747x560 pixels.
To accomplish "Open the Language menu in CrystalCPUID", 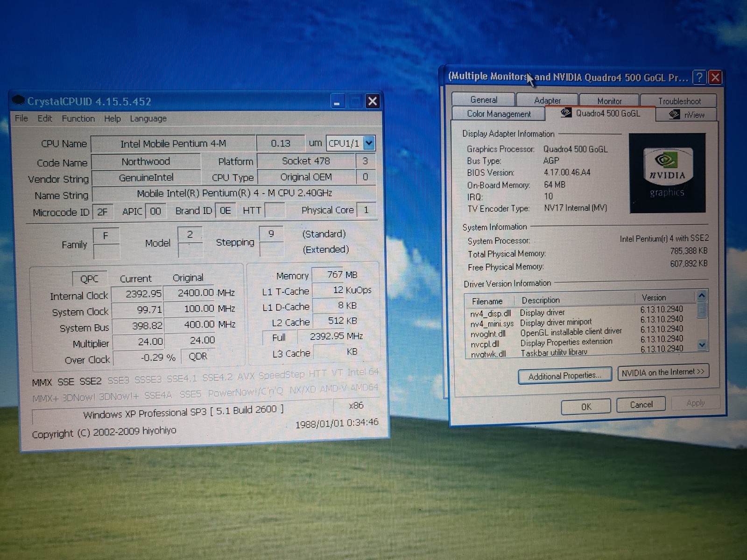I will pyautogui.click(x=148, y=119).
